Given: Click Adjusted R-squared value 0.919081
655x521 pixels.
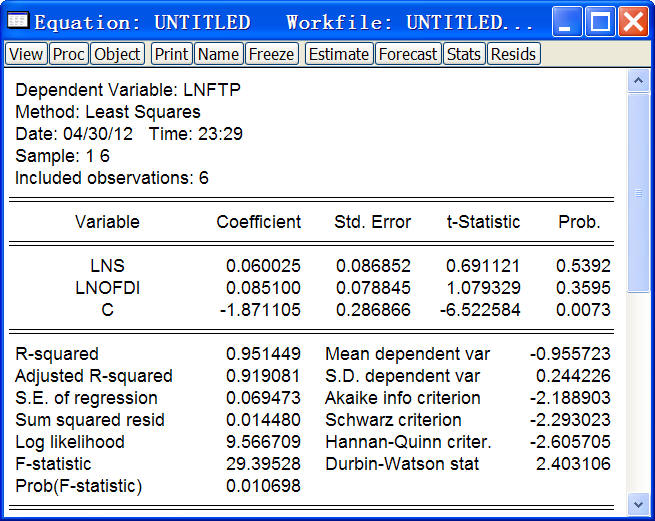Looking at the screenshot, I should point(263,376).
